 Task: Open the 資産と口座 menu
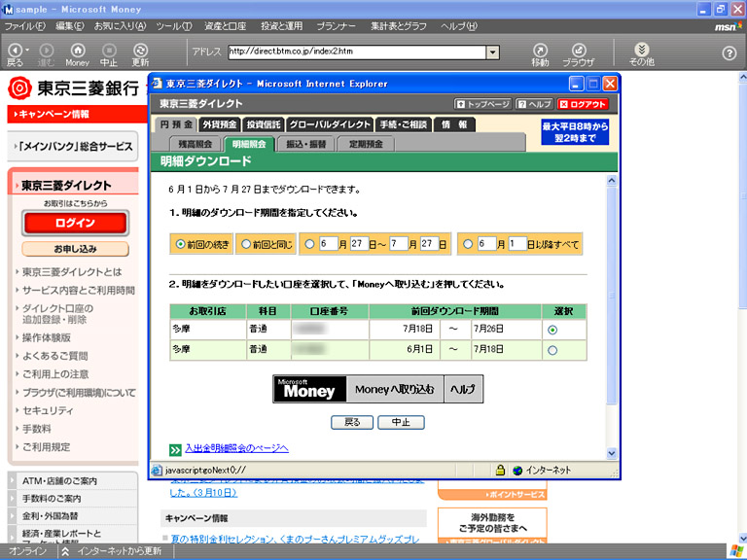click(x=225, y=26)
